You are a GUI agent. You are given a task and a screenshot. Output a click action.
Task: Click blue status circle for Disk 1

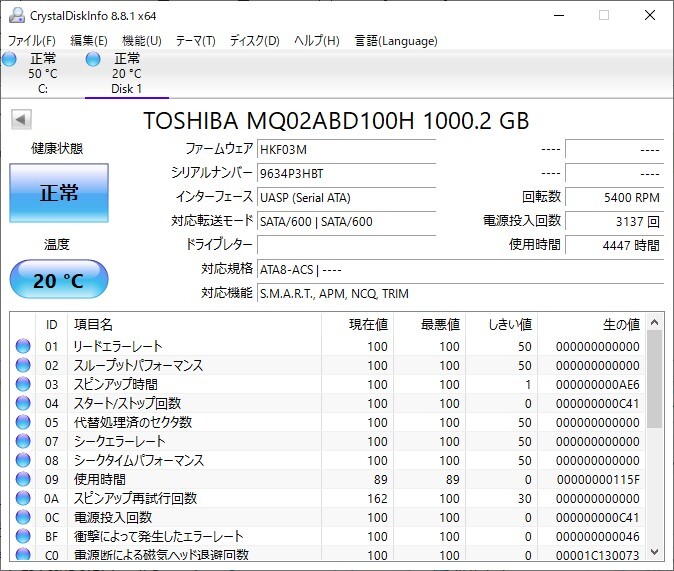point(93,59)
